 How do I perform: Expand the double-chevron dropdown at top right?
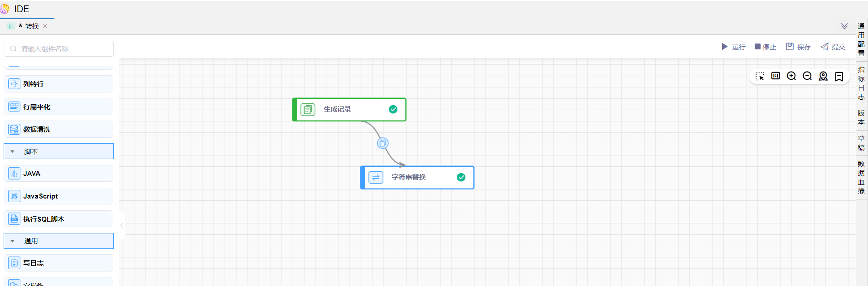[x=844, y=26]
